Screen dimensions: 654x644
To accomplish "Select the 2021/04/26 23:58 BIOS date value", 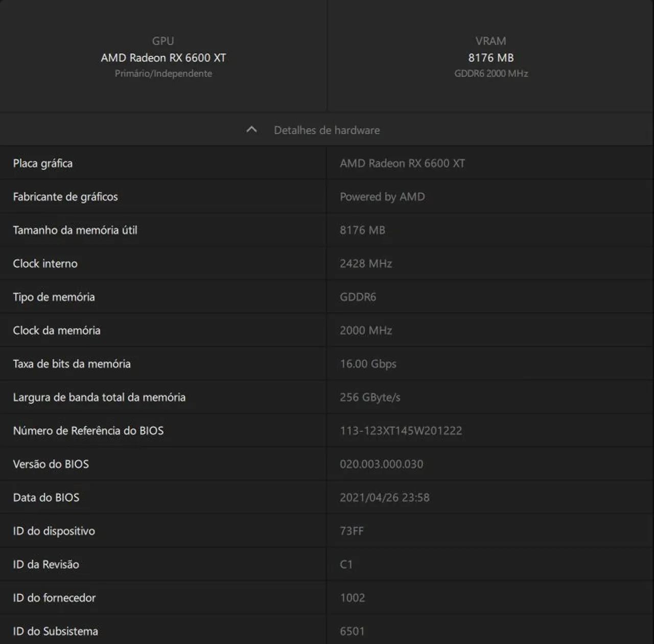I will (x=385, y=497).
